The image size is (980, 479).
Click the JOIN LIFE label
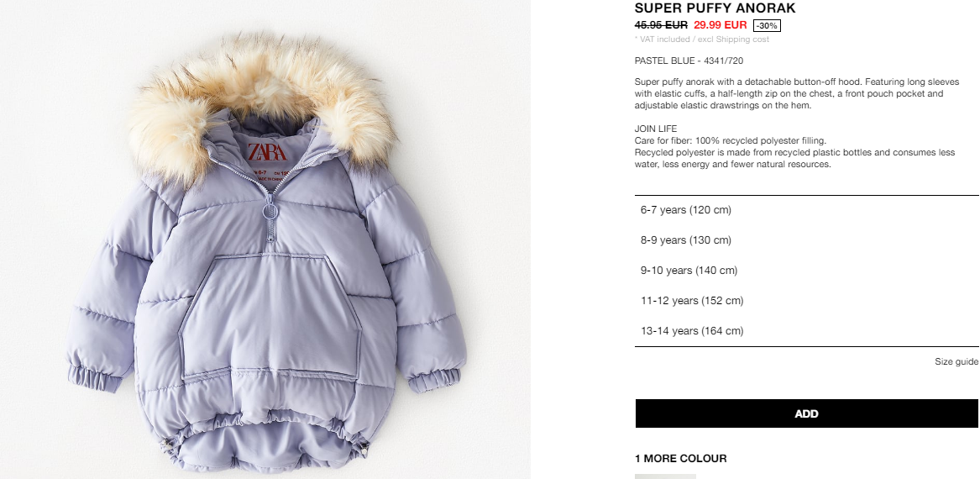tap(656, 129)
